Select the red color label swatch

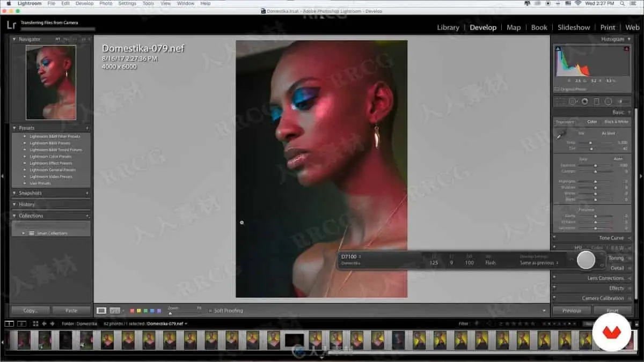[131, 311]
